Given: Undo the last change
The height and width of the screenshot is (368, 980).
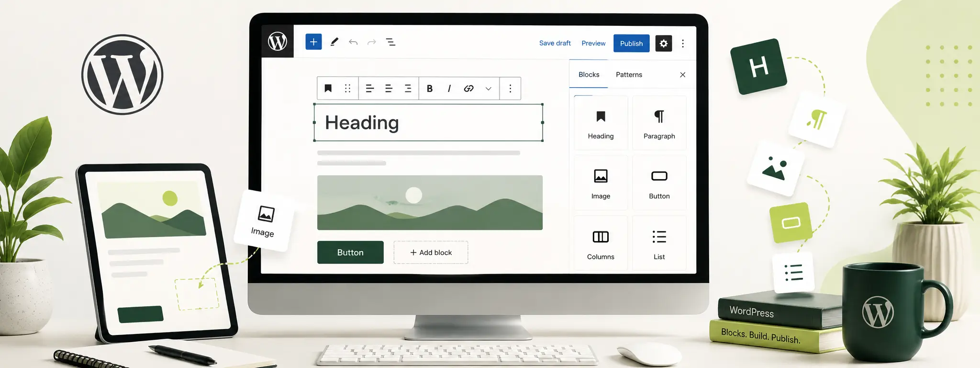Looking at the screenshot, I should click(x=353, y=42).
